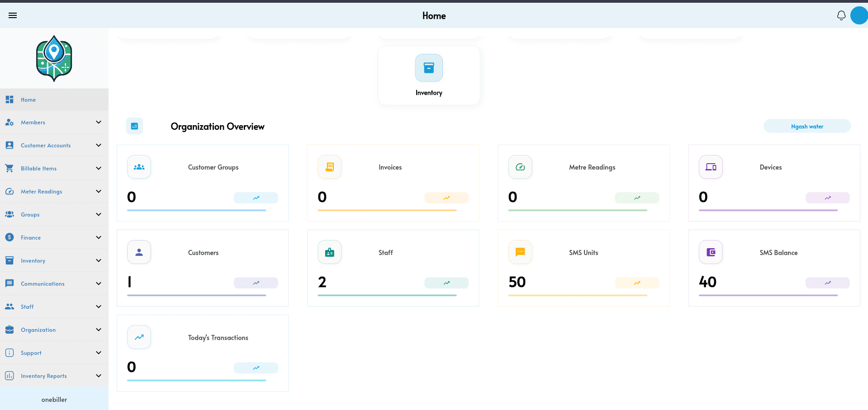The image size is (868, 410).
Task: Click the blue profile avatar in top right
Action: point(859,15)
